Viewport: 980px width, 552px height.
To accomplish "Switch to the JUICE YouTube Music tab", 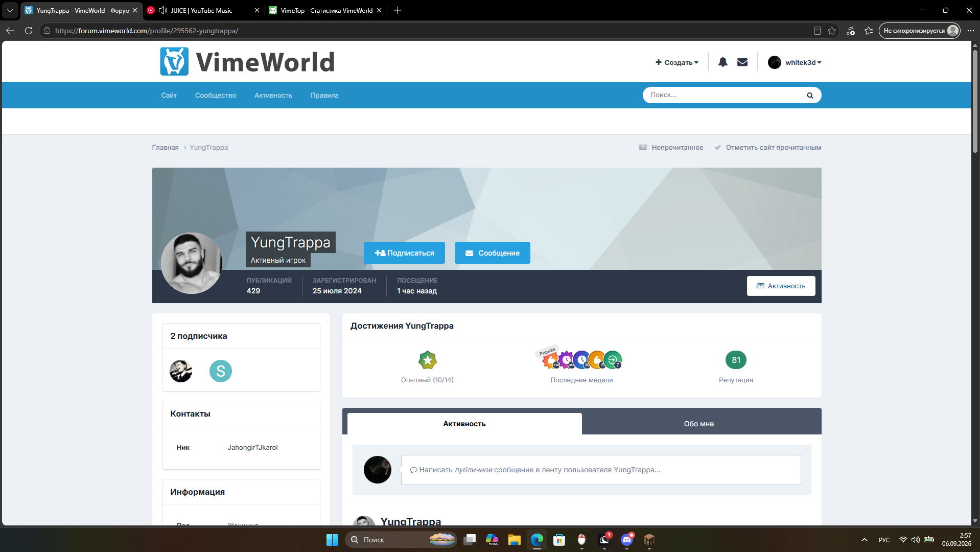I will tap(203, 10).
